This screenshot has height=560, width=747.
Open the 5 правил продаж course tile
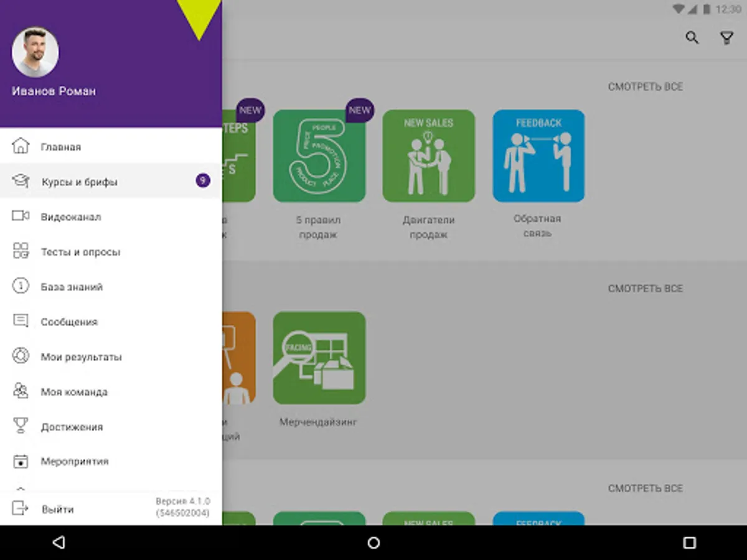(319, 156)
